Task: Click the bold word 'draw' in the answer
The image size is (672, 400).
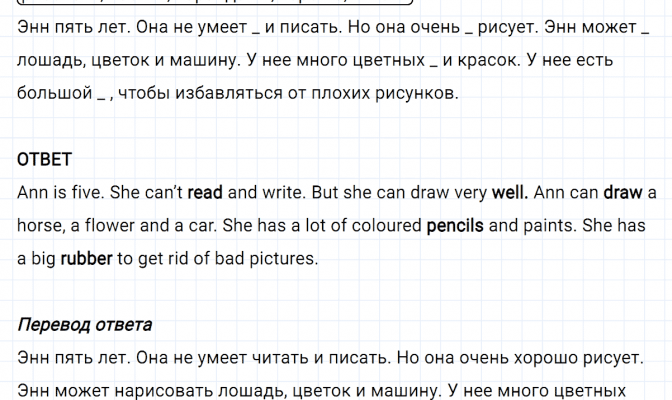Action: tap(621, 193)
